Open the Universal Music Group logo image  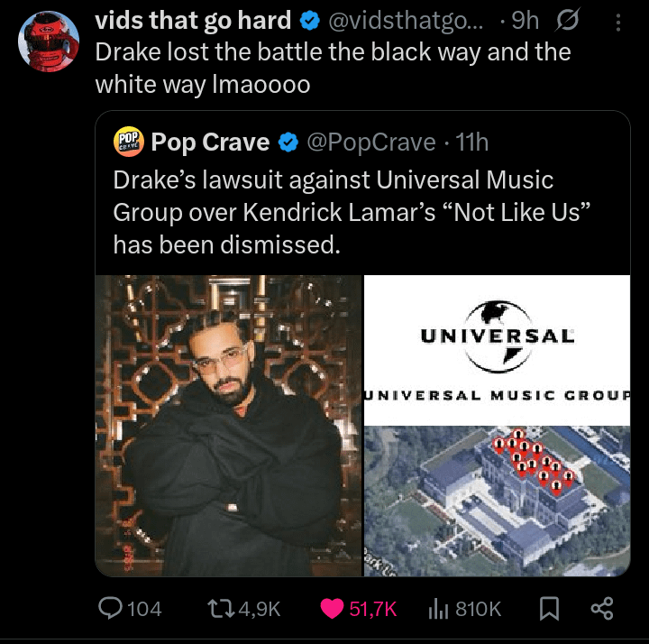tap(497, 348)
